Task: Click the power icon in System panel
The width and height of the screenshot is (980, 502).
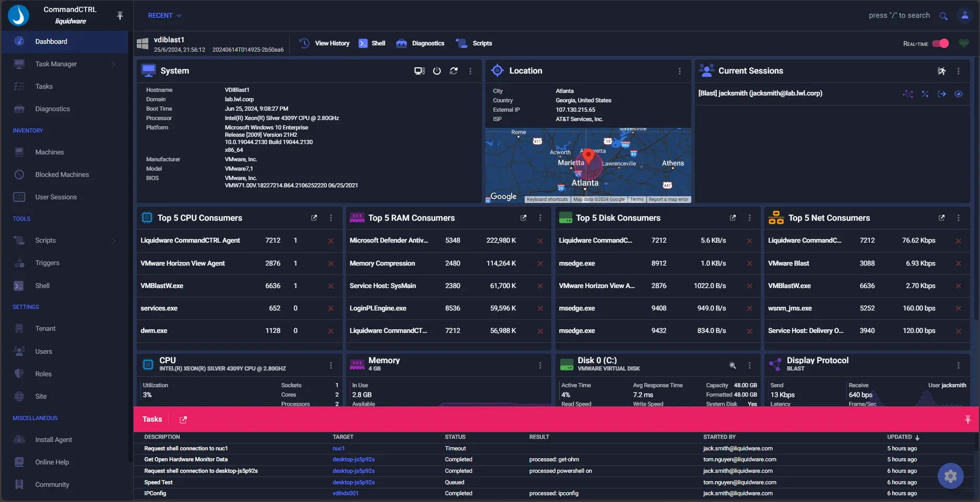Action: pyautogui.click(x=437, y=71)
